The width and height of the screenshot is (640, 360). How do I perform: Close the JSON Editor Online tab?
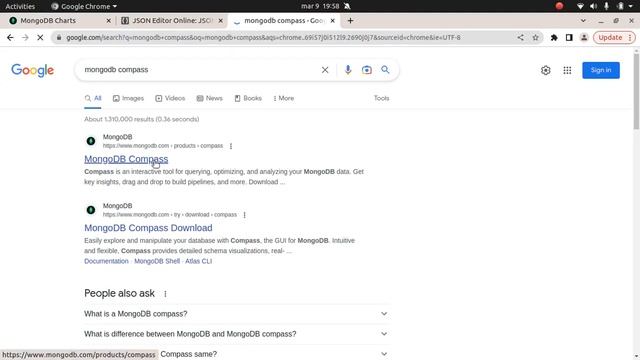221,20
